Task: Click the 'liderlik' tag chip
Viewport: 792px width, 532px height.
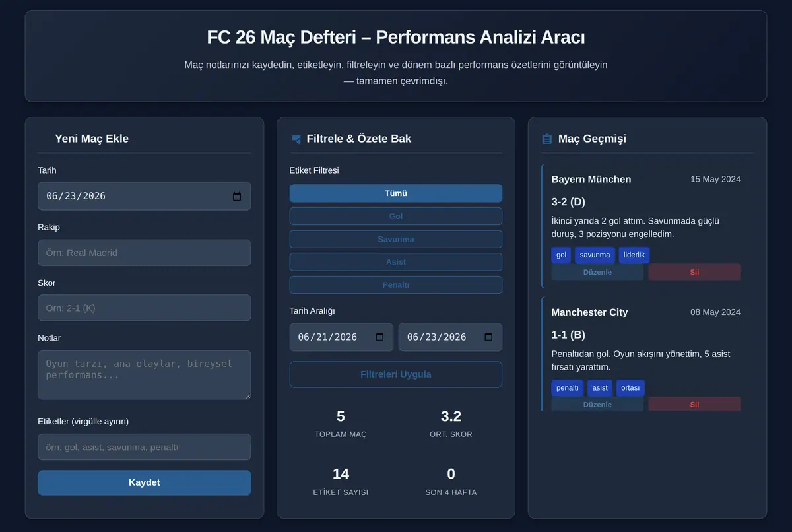Action: coord(634,255)
